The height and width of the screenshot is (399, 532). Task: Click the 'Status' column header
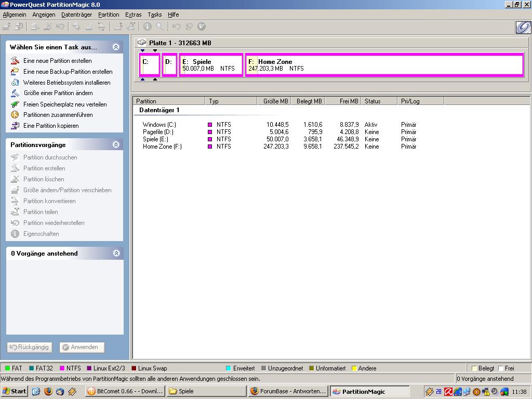(x=379, y=101)
